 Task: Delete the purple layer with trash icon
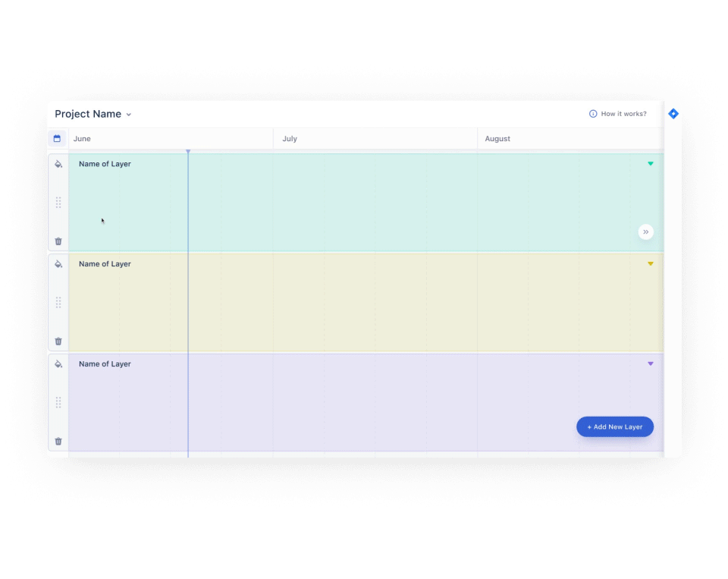(58, 441)
